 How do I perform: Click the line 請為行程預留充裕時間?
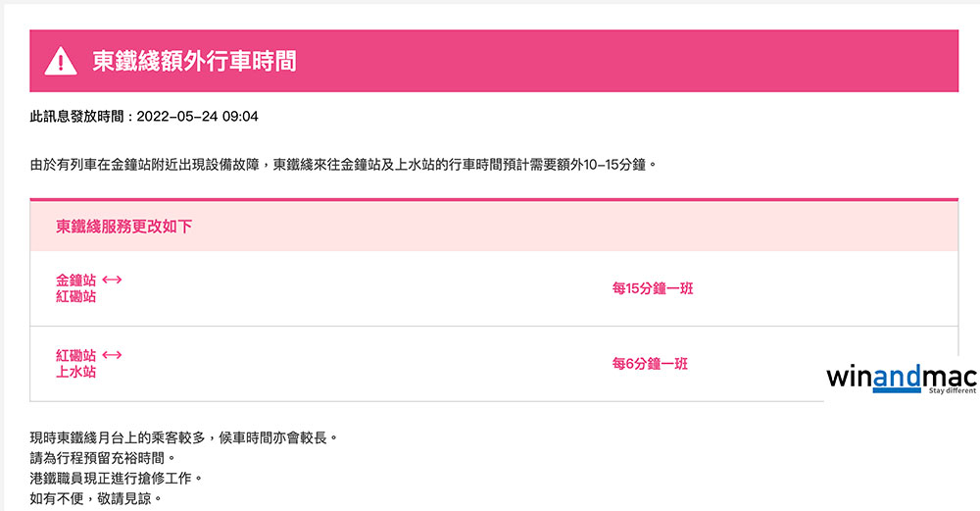point(104,457)
